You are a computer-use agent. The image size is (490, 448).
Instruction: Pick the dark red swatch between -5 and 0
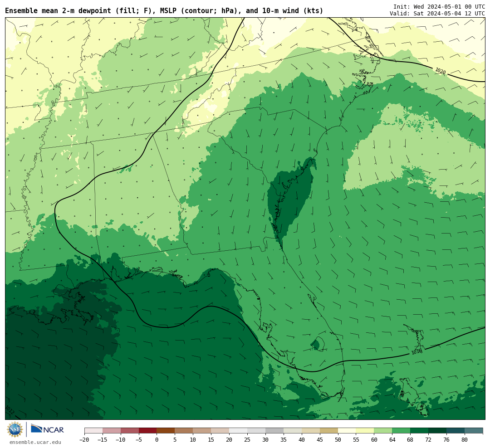pos(148,431)
